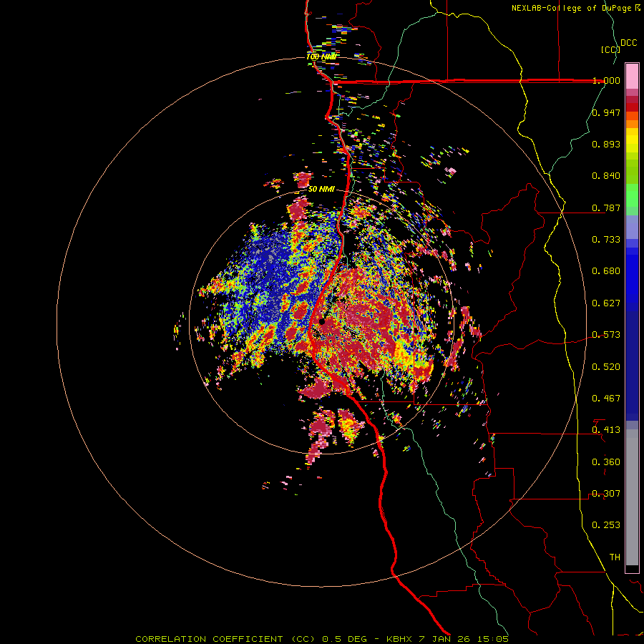The height and width of the screenshot is (644, 644).
Task: Pick the orange swatch on the color bar
Action: point(632,124)
